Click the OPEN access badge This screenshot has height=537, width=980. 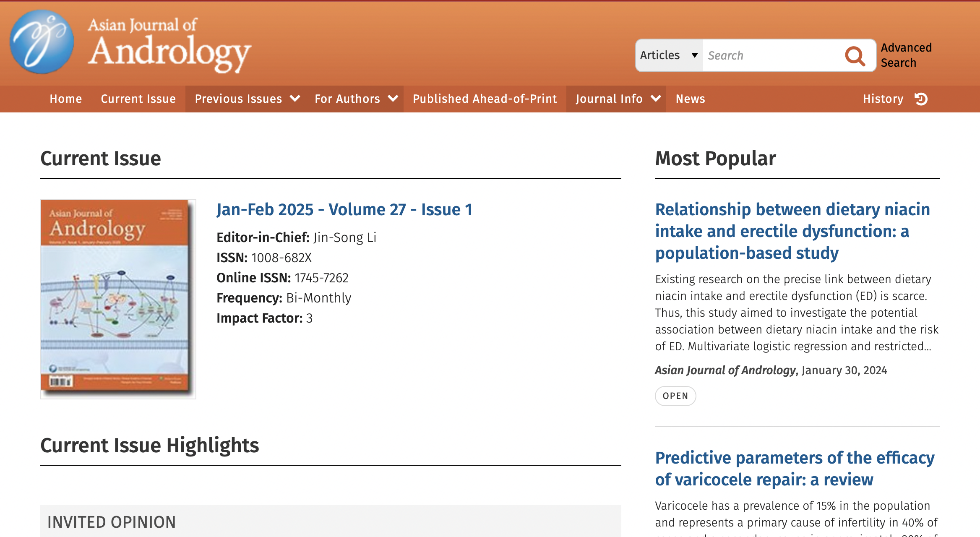[675, 396]
